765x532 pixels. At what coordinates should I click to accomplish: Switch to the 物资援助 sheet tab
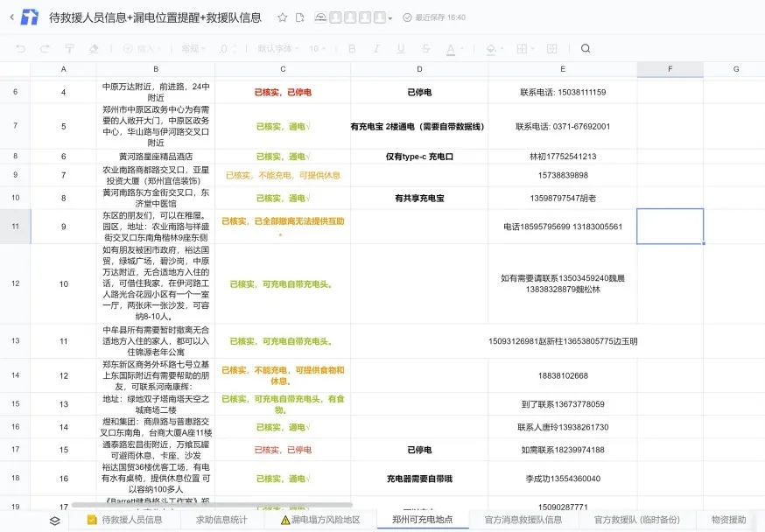pos(728,520)
